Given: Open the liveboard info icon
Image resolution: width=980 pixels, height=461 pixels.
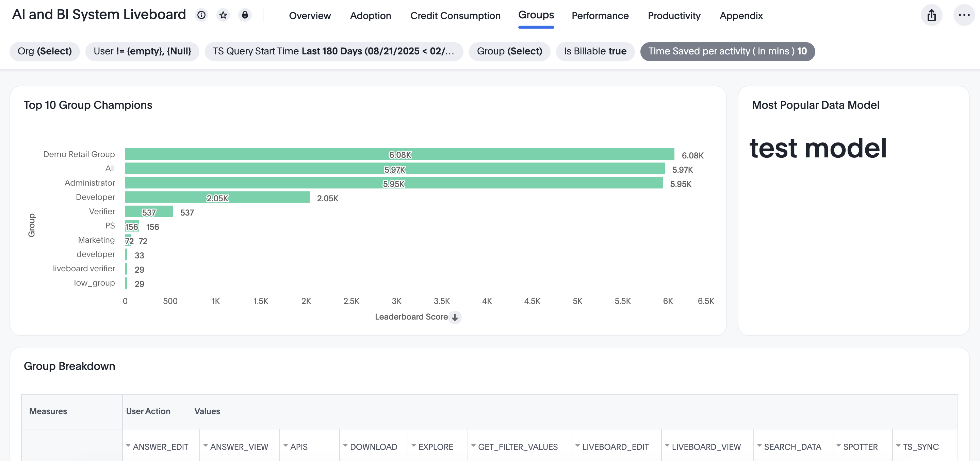Looking at the screenshot, I should (201, 15).
